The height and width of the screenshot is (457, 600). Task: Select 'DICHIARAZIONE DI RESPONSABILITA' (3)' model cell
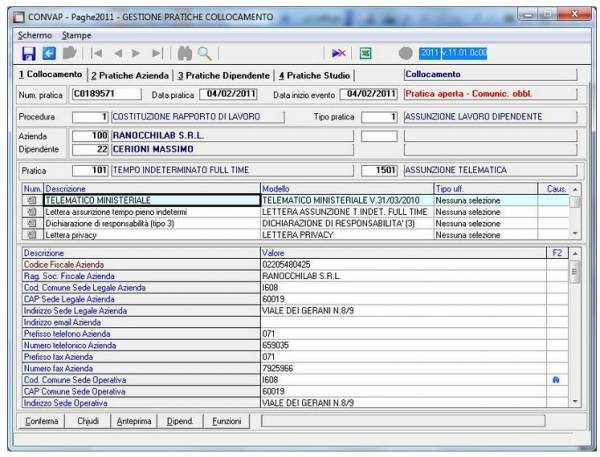[347, 223]
